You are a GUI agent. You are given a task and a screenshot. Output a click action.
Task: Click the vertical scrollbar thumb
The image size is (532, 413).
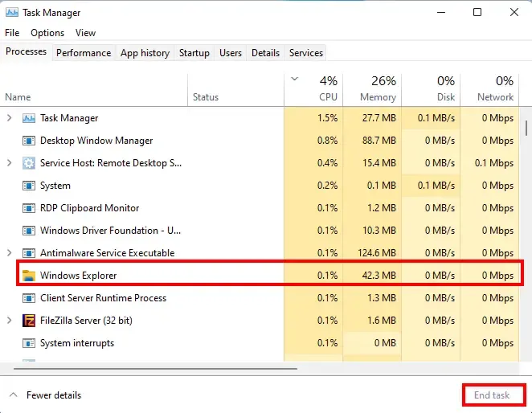click(526, 129)
